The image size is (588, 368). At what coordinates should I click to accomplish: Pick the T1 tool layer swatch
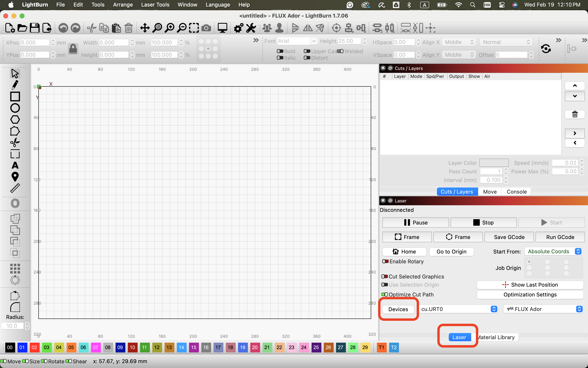[381, 347]
